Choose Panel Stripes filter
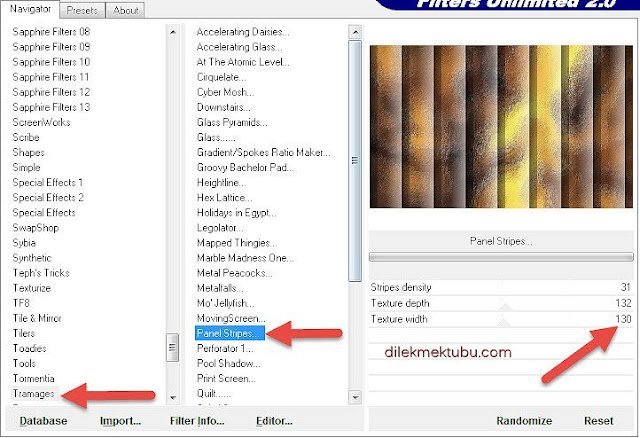 click(x=229, y=332)
